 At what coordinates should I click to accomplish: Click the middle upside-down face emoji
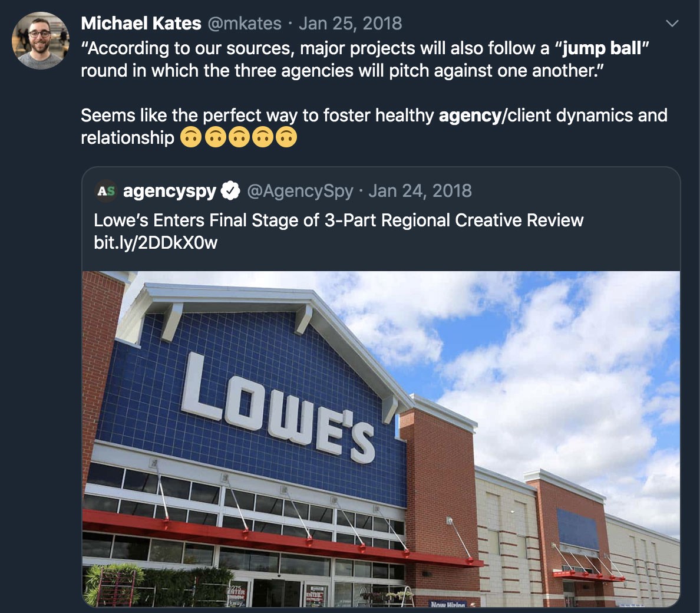(239, 137)
